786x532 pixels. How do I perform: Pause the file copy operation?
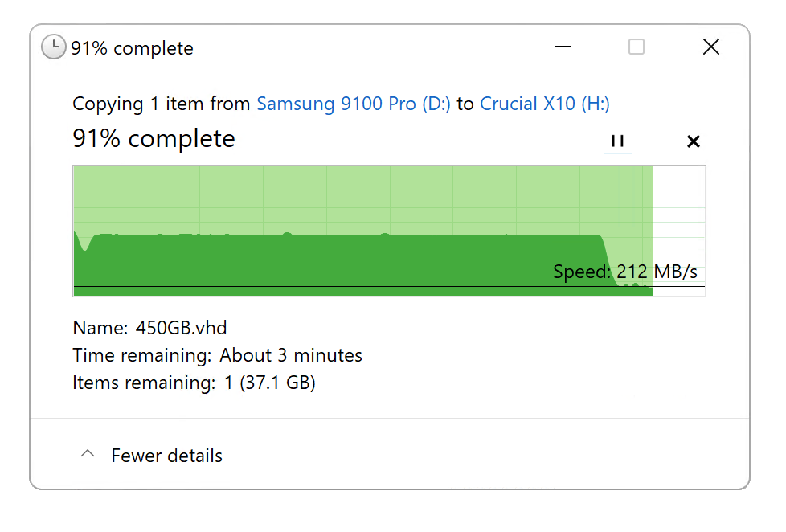tap(617, 141)
